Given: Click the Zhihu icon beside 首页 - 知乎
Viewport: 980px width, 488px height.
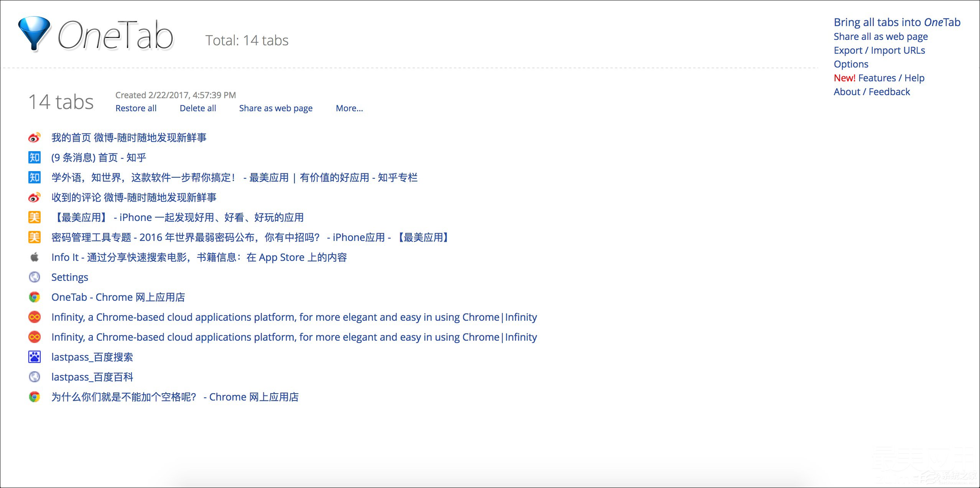Looking at the screenshot, I should tap(35, 158).
